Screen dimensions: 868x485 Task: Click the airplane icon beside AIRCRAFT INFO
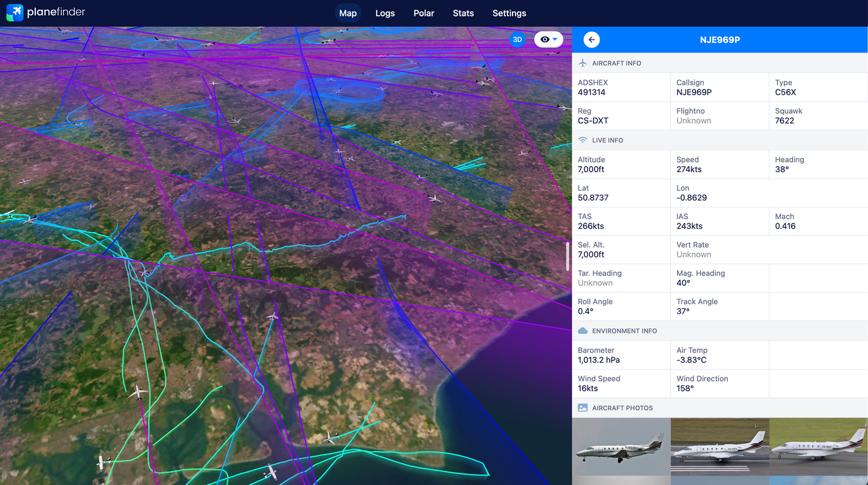tap(581, 63)
